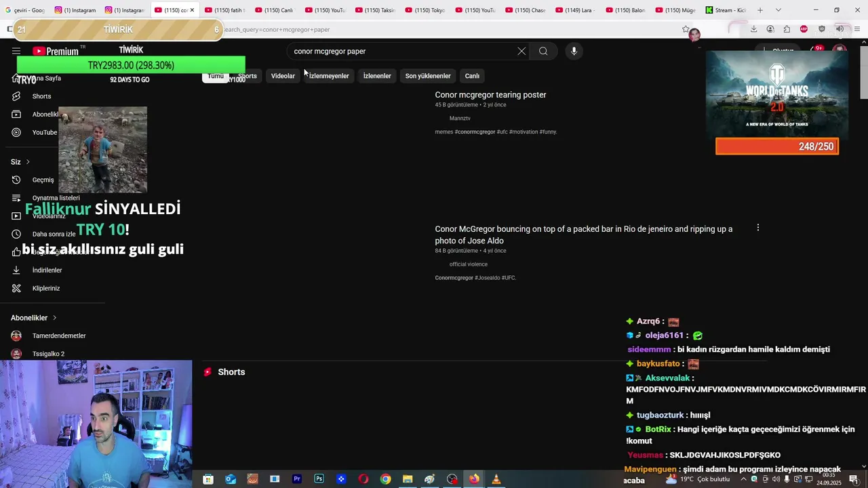This screenshot has height=488, width=868.
Task: Open Oynatma listeleri in sidebar
Action: point(56,198)
